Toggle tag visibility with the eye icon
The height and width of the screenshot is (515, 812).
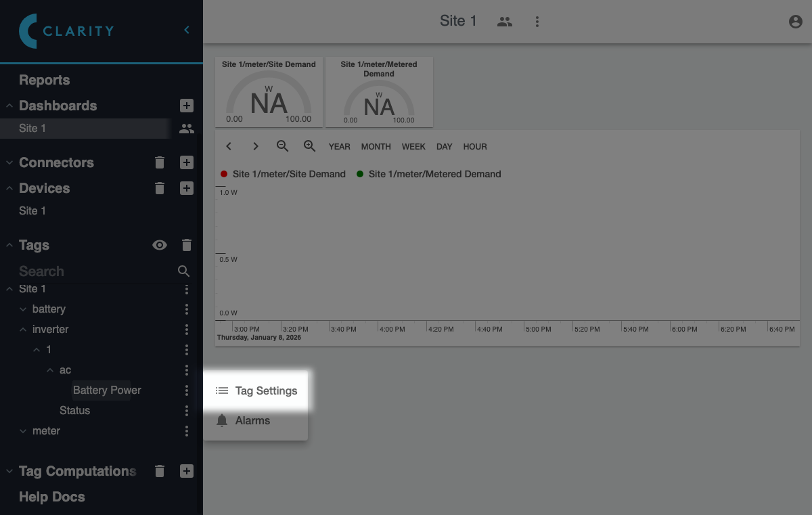coord(160,245)
